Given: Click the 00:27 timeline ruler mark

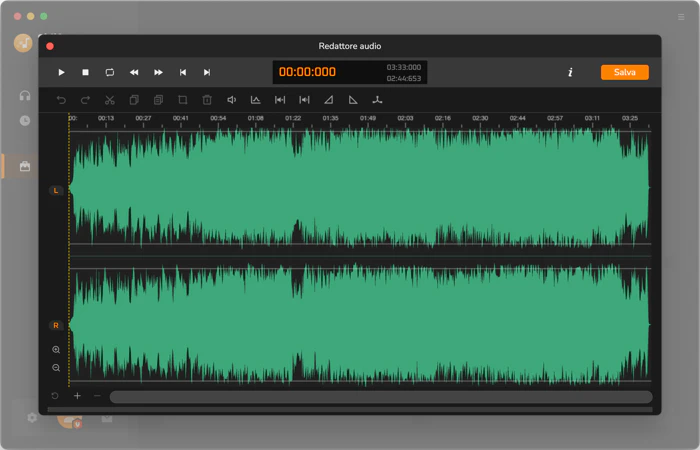Looking at the screenshot, I should (143, 118).
